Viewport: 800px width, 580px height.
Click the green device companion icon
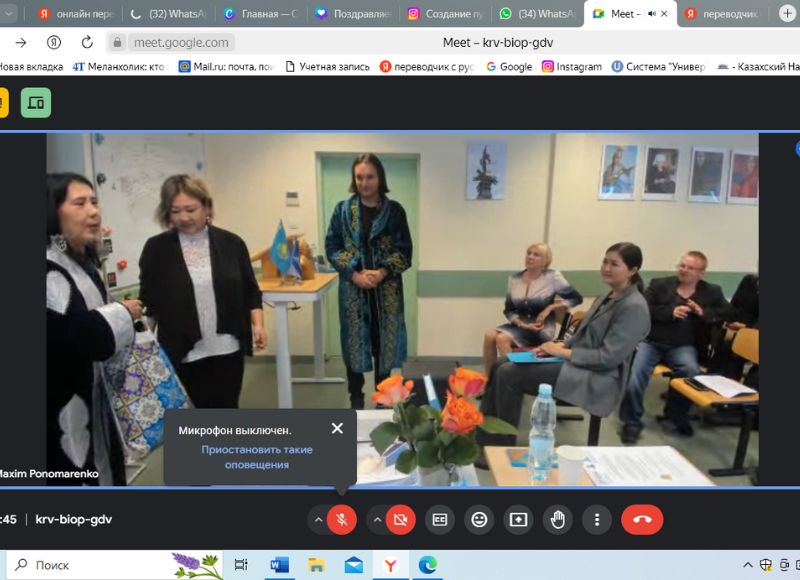[36, 103]
